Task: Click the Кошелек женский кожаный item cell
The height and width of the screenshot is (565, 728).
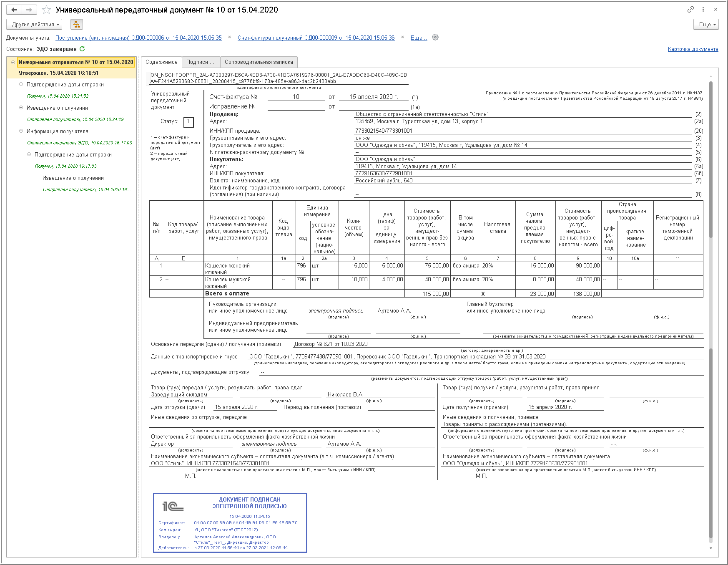Action: coord(238,269)
